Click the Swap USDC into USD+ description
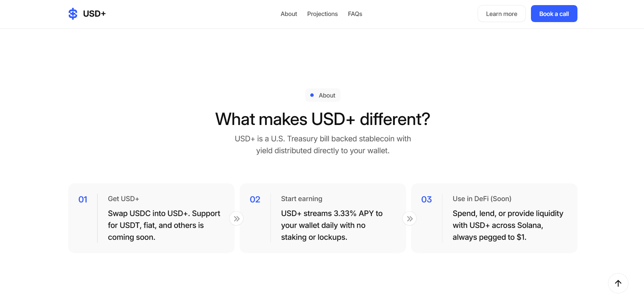Viewport: 644px width, 306px height. (164, 225)
